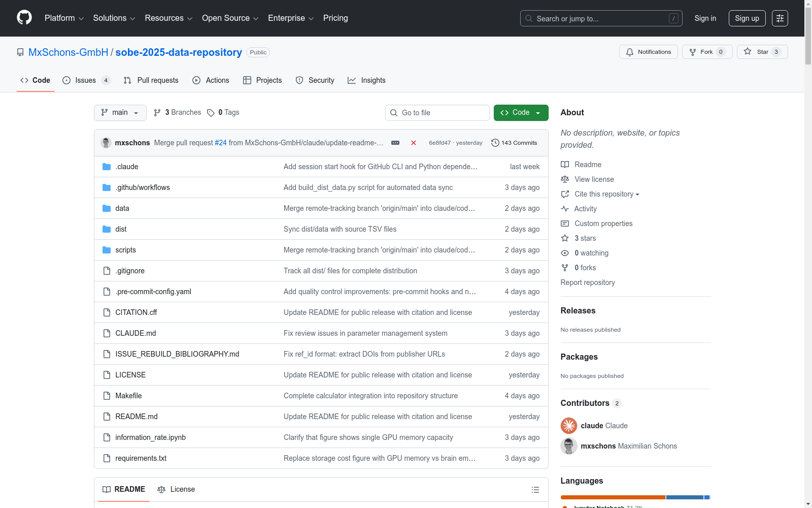Click the mxschons avatar in commit row
This screenshot has height=508, width=812.
(106, 143)
